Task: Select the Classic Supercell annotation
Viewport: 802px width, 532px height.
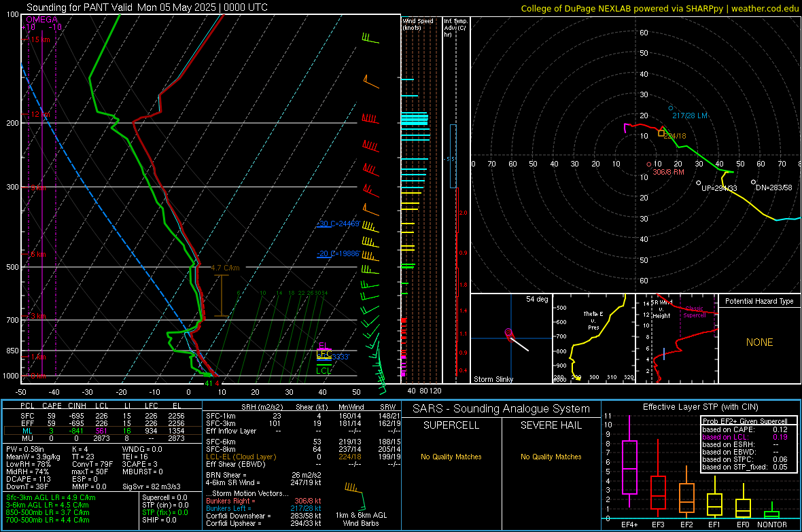Action: (x=694, y=312)
